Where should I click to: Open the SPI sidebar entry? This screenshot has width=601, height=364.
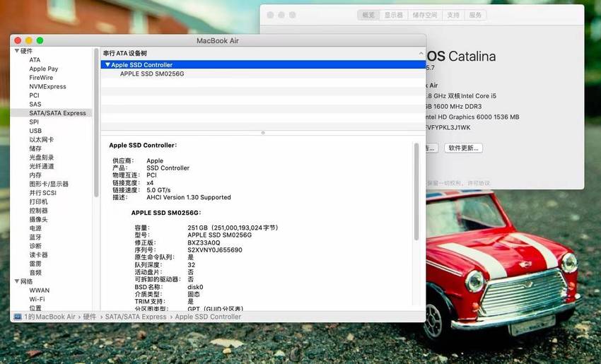pos(34,122)
